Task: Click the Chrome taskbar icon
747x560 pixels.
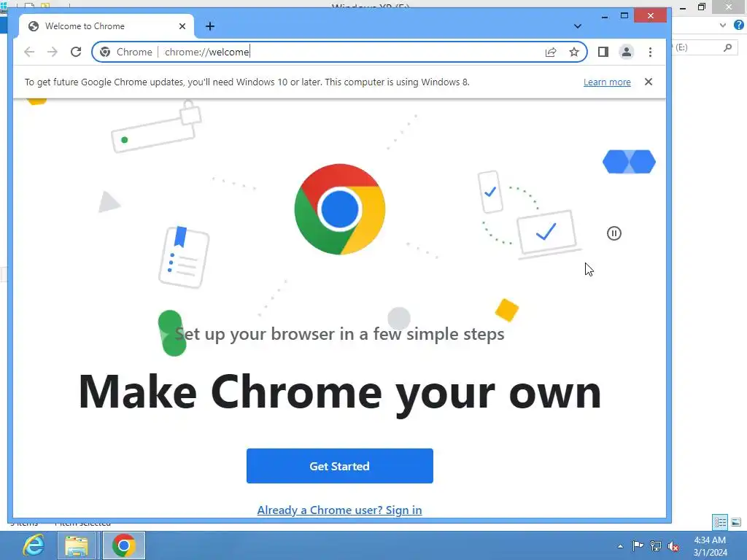Action: (x=124, y=545)
